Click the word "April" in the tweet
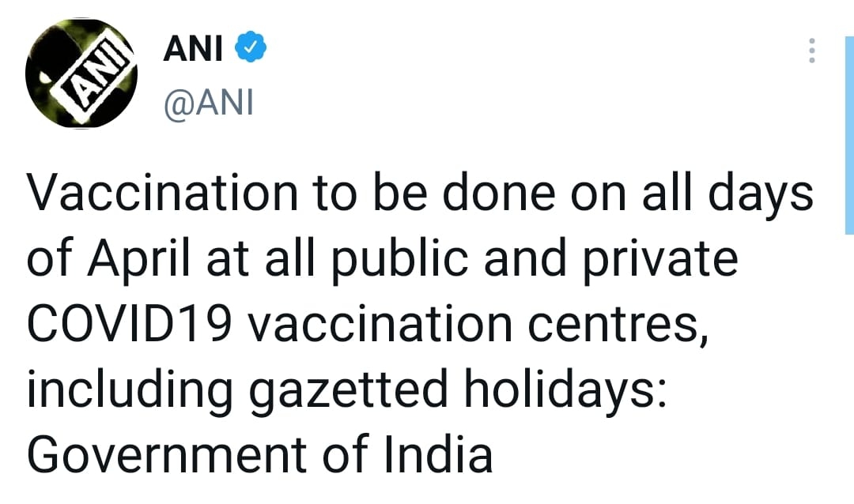Viewport: 854px width, 504px height. point(139,261)
